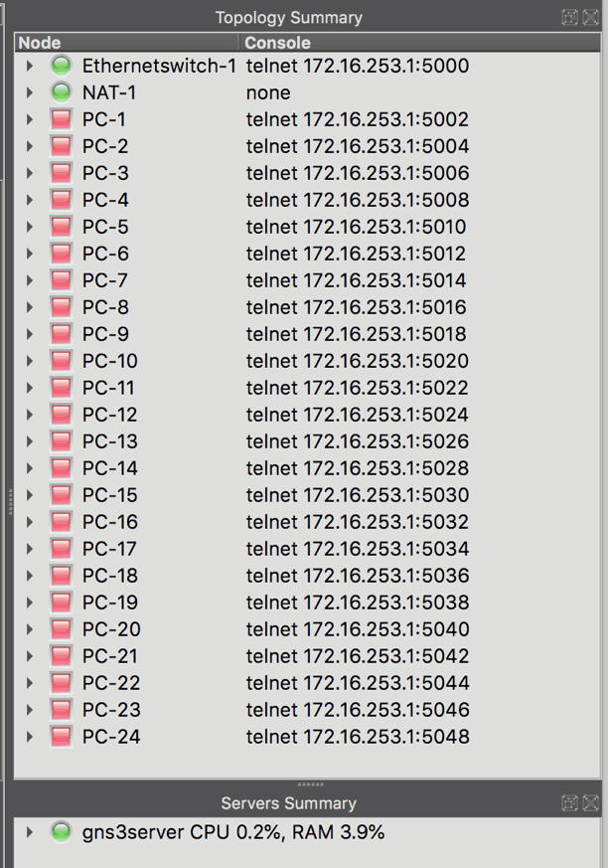Sort by the Node column header
The image size is (608, 868).
coord(127,43)
